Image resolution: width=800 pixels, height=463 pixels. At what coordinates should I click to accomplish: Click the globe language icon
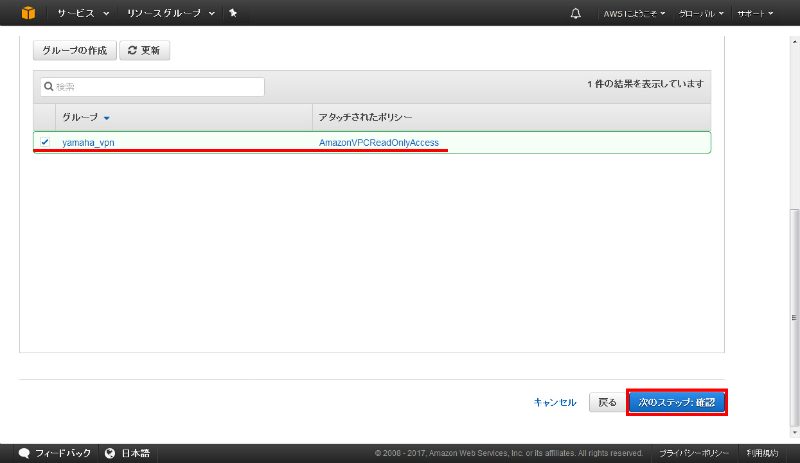point(110,453)
